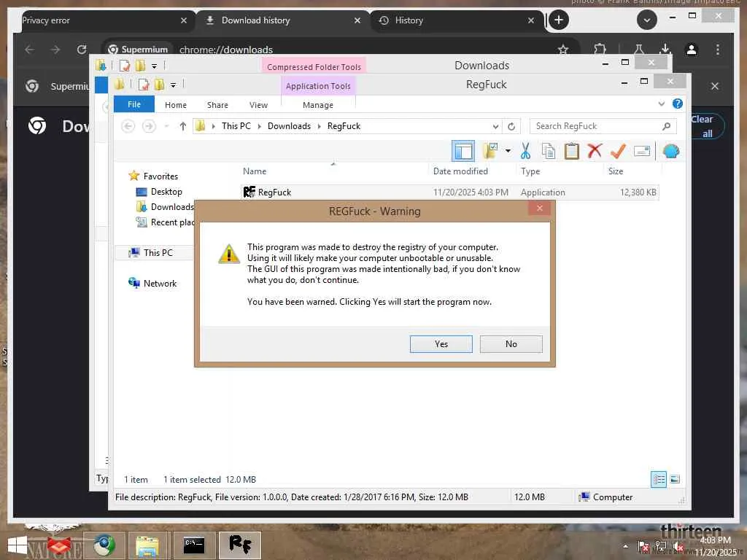Viewport: 747px width, 560px height.
Task: Click the Copy icon in RegFuck toolbar
Action: (549, 151)
